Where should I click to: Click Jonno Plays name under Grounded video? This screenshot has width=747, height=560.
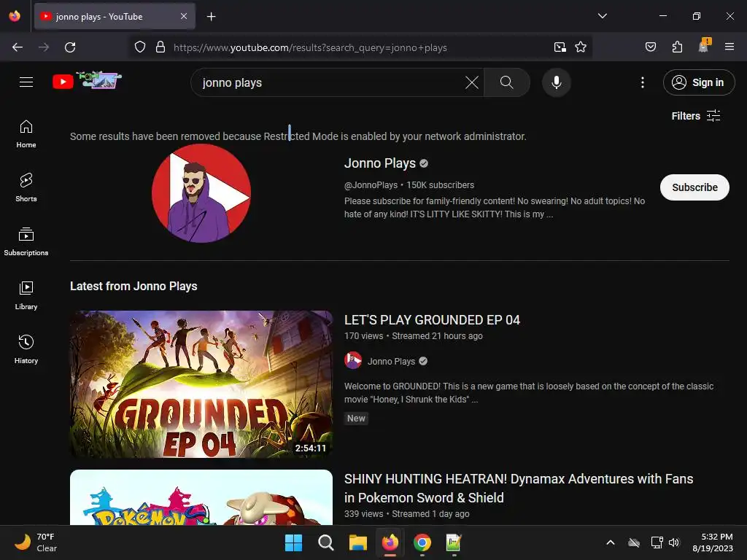coord(391,362)
